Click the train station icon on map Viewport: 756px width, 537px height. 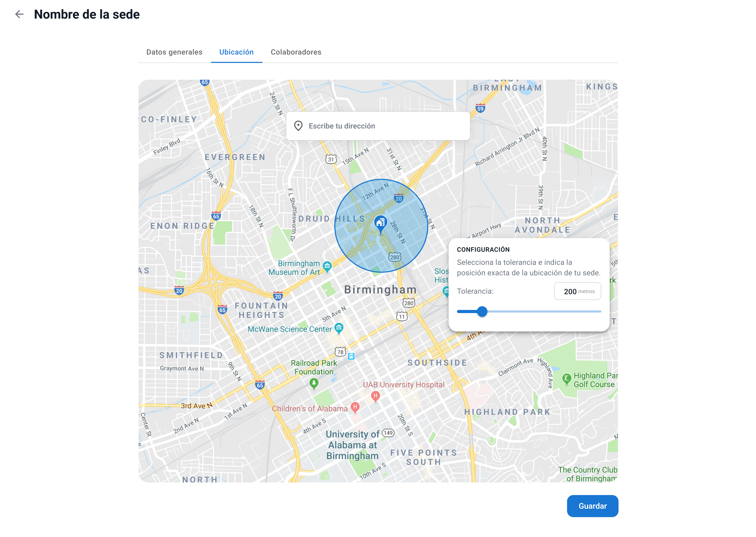[x=351, y=356]
